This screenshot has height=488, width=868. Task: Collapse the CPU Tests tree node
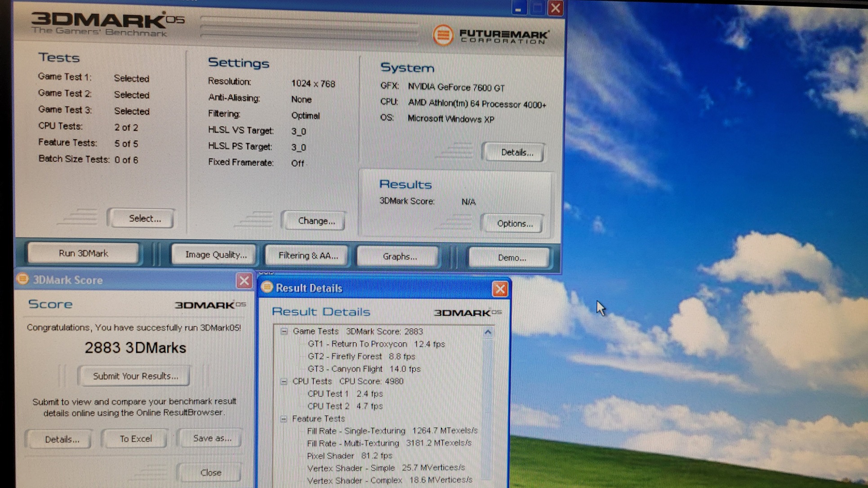[284, 382]
